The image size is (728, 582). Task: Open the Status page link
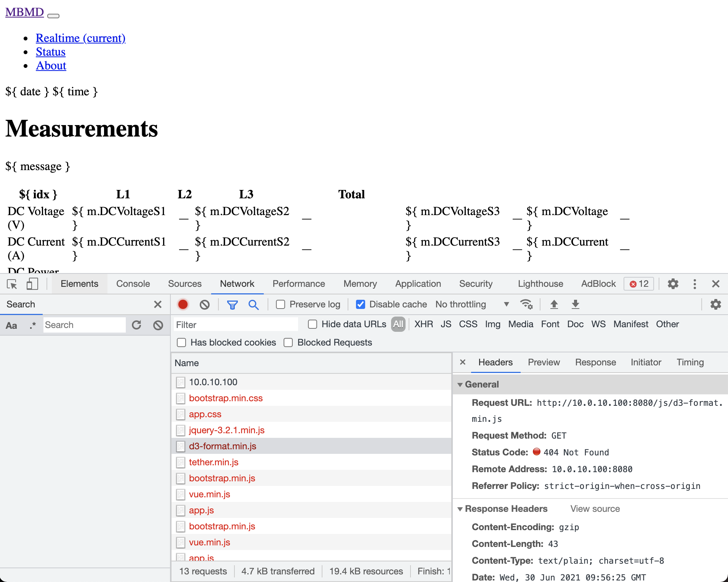51,52
